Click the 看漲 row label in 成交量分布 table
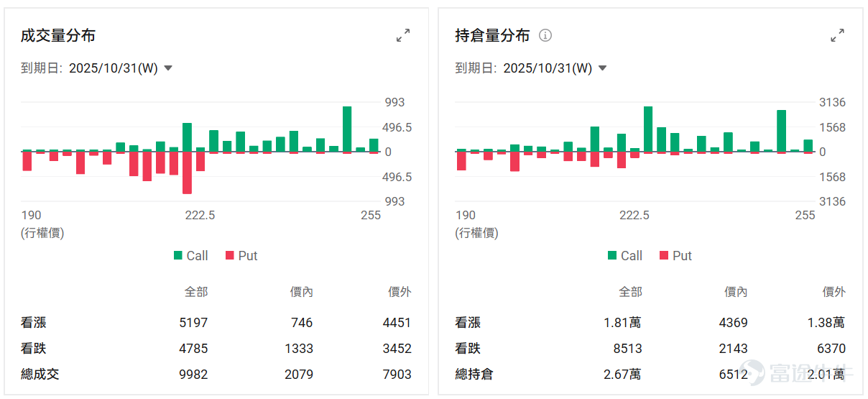The height and width of the screenshot is (399, 868). pos(34,323)
